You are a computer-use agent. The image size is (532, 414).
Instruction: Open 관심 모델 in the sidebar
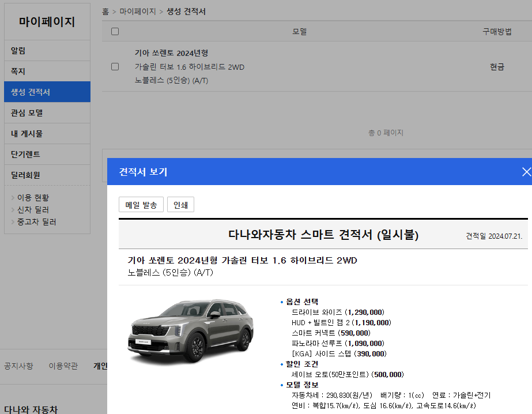[x=47, y=112]
